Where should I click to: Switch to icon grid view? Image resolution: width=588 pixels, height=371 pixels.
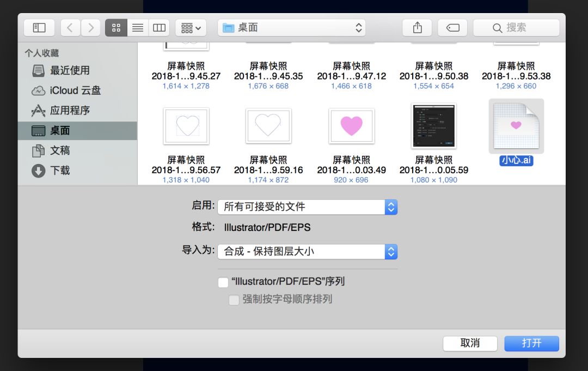tap(117, 28)
